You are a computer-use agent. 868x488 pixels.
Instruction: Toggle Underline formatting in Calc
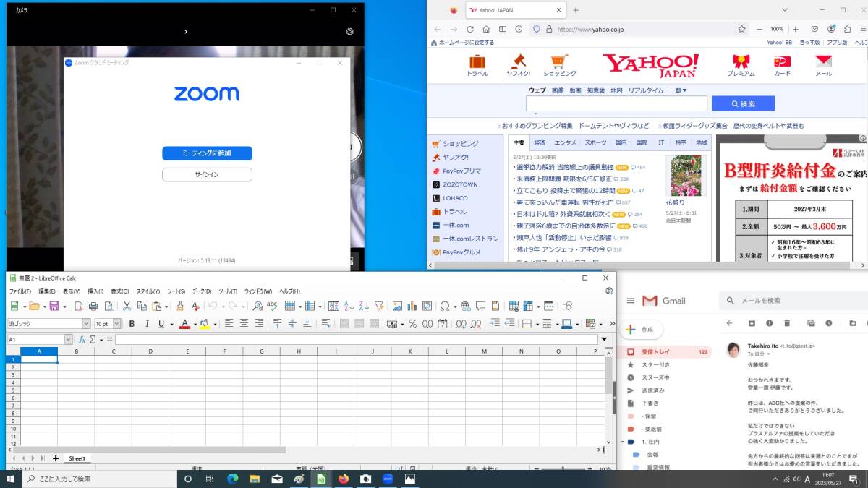coord(161,324)
